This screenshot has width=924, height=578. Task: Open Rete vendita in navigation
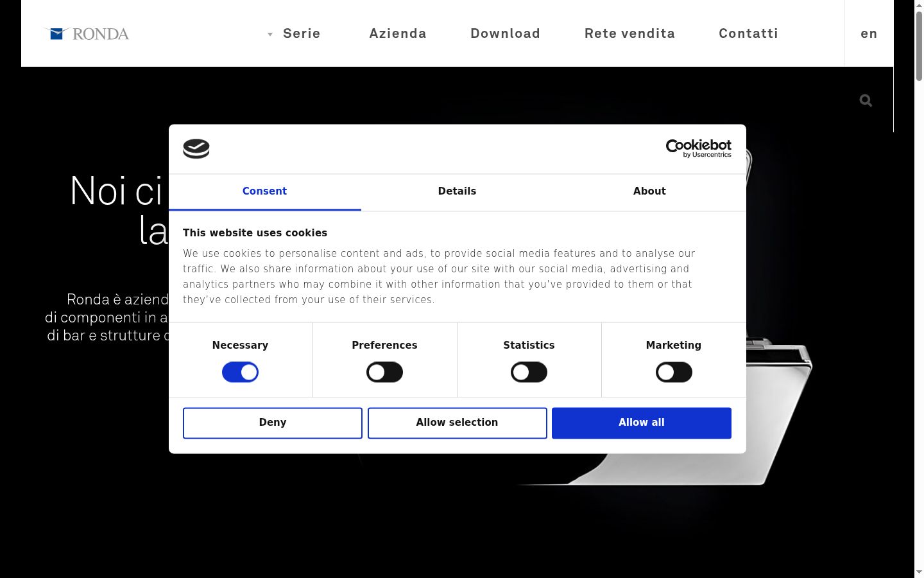tap(629, 33)
